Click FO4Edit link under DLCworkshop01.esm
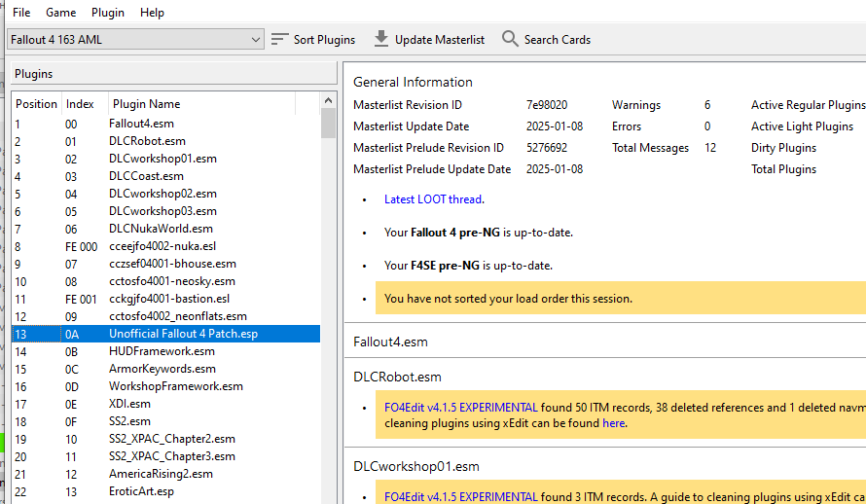The width and height of the screenshot is (866, 504). coord(460,497)
